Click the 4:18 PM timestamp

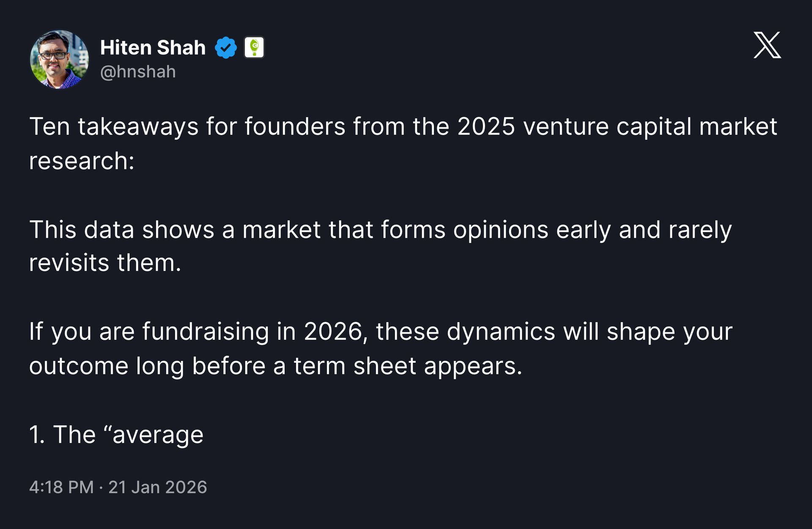(61, 487)
